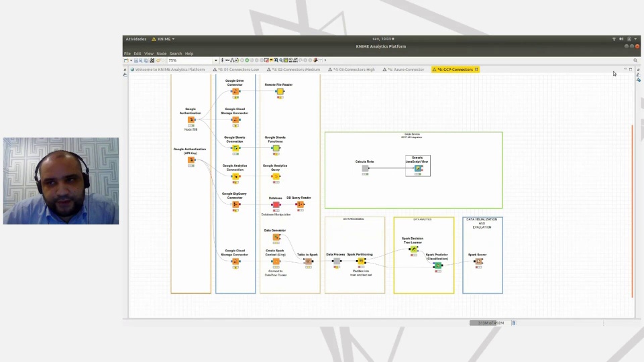Image resolution: width=644 pixels, height=362 pixels.
Task: Select the Spark Scorer node
Action: [x=478, y=261]
